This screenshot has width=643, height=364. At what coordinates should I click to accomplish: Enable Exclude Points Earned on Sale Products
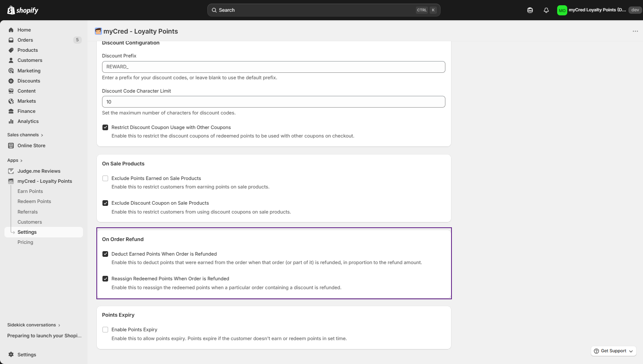(105, 178)
